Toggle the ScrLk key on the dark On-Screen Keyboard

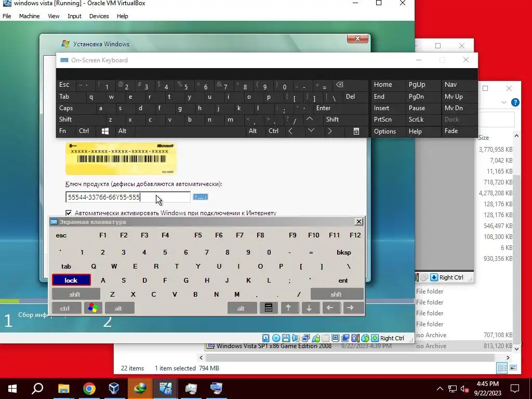click(416, 119)
